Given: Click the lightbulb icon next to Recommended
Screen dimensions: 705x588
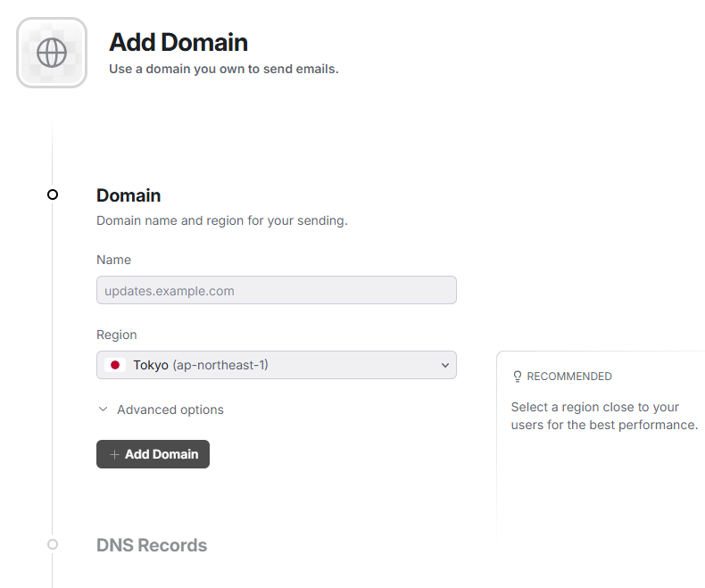Looking at the screenshot, I should (x=517, y=377).
